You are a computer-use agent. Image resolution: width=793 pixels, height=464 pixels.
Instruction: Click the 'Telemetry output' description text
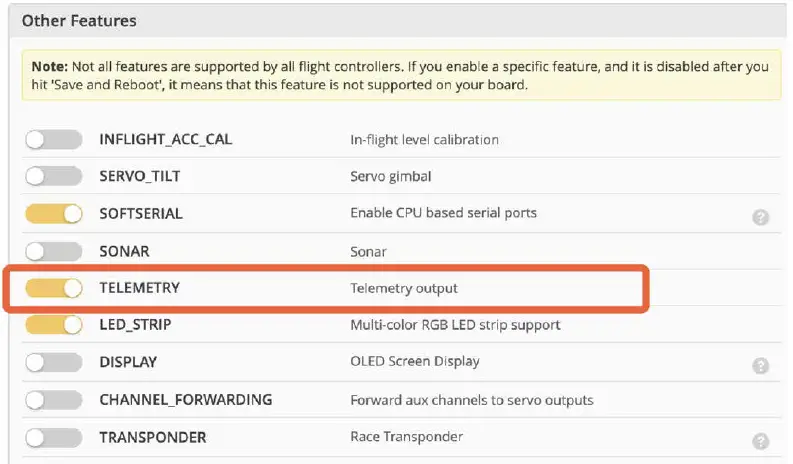403,288
